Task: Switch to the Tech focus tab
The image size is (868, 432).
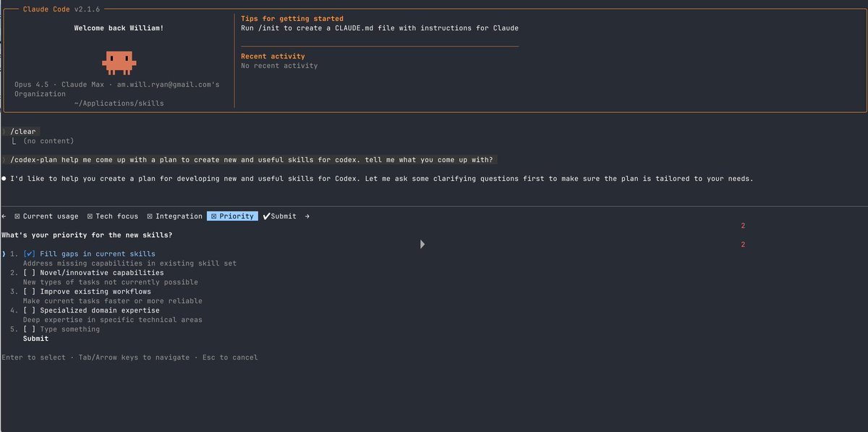Action: (112, 216)
